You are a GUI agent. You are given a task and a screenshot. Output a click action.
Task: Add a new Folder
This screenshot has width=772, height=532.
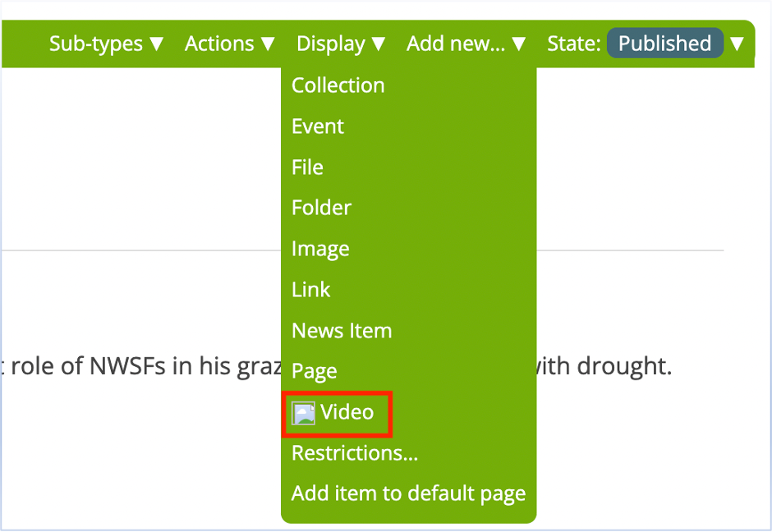click(321, 208)
